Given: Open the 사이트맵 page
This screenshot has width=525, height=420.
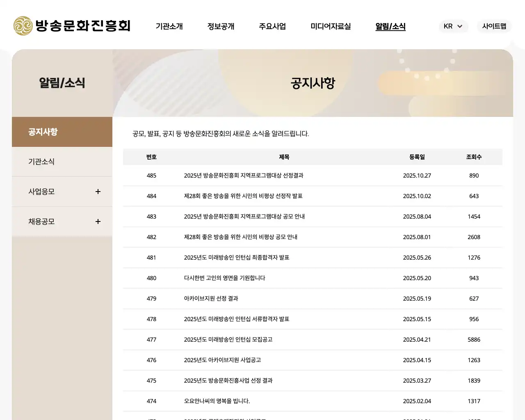Looking at the screenshot, I should pyautogui.click(x=494, y=26).
